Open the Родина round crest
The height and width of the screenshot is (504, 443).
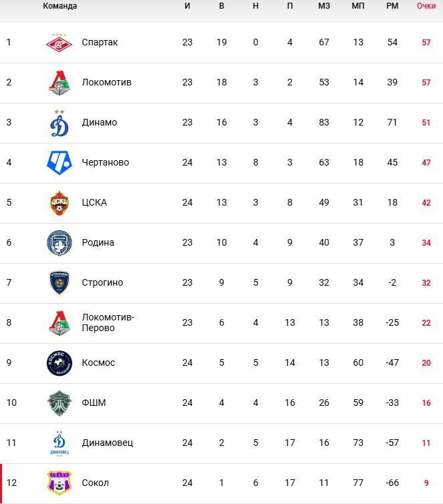tap(59, 243)
